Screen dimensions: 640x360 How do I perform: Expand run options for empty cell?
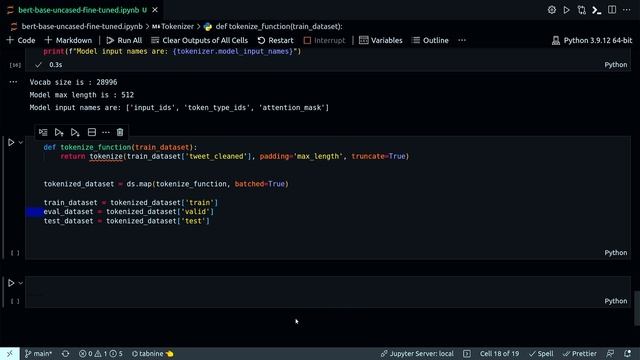pyautogui.click(x=21, y=283)
